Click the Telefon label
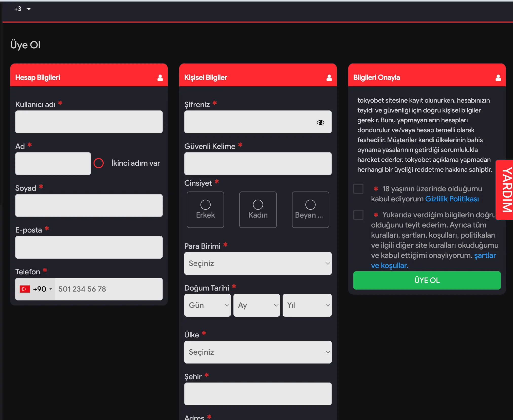Screen dimensions: 513x420 [28, 272]
